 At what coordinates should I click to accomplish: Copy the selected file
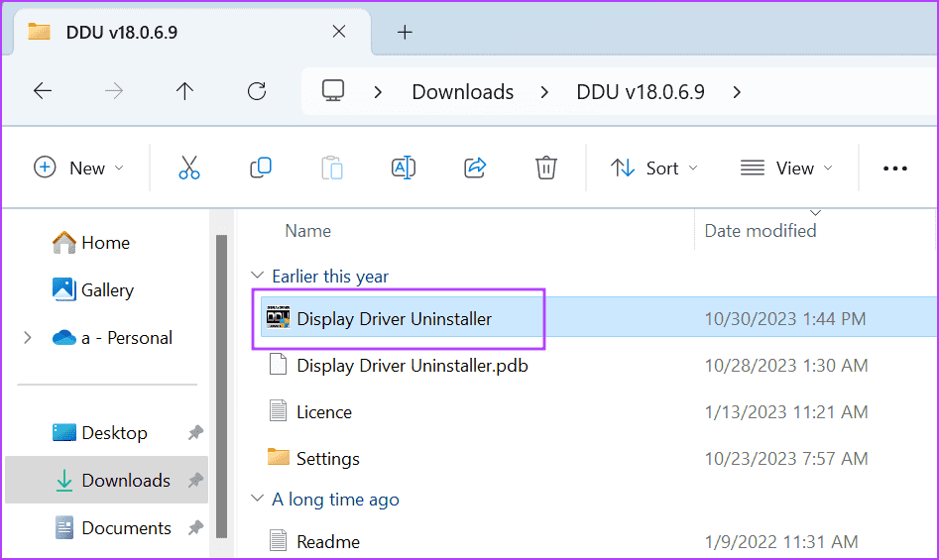tap(261, 168)
